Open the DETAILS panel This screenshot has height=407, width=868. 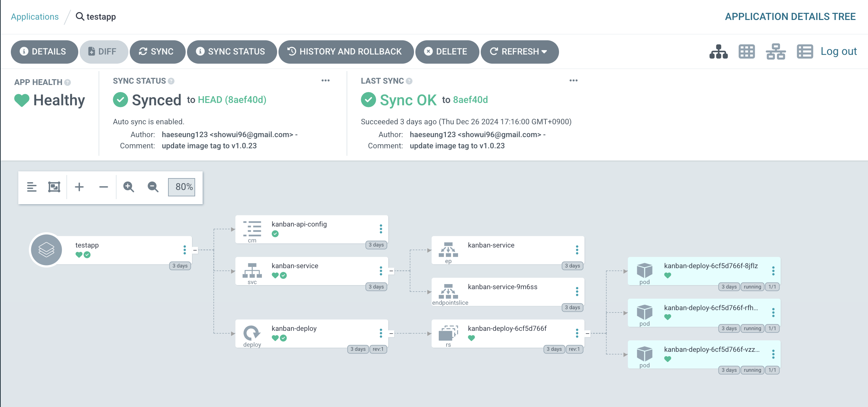pos(44,51)
